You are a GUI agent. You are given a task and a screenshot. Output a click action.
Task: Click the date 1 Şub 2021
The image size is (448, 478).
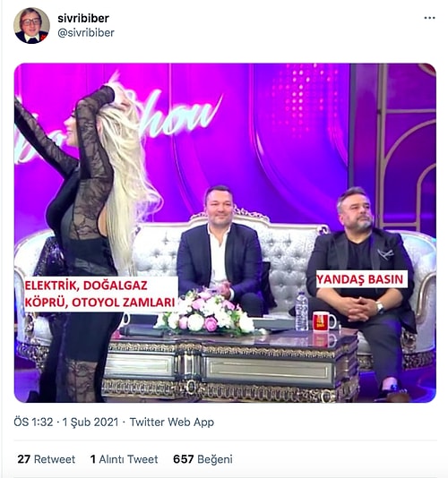(90, 423)
